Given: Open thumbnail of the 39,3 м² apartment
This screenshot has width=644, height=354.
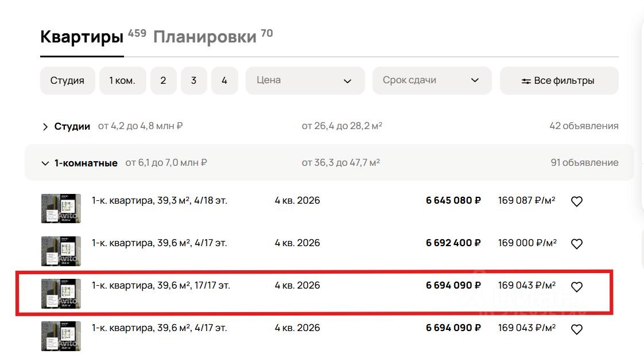Looking at the screenshot, I should coord(61,208).
